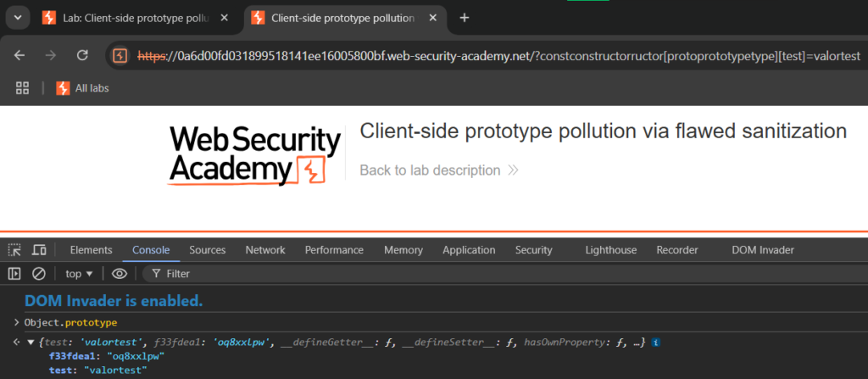The height and width of the screenshot is (379, 868).
Task: Reload the current page
Action: point(82,55)
